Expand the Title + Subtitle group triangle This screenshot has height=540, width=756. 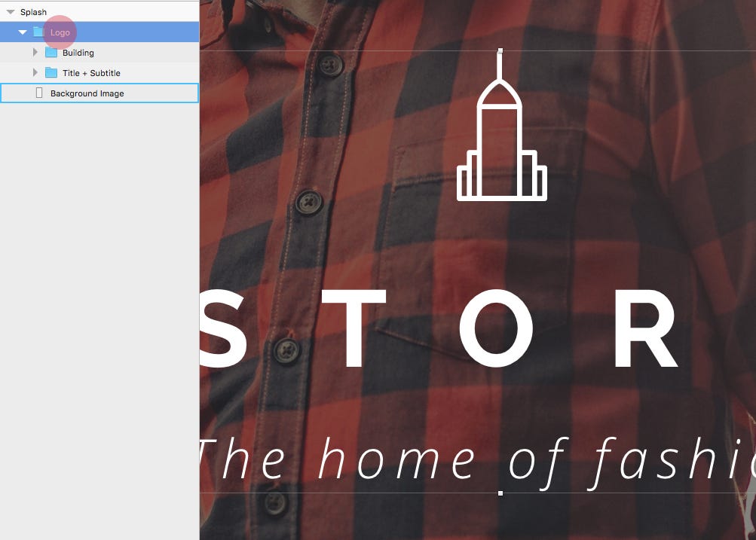35,72
